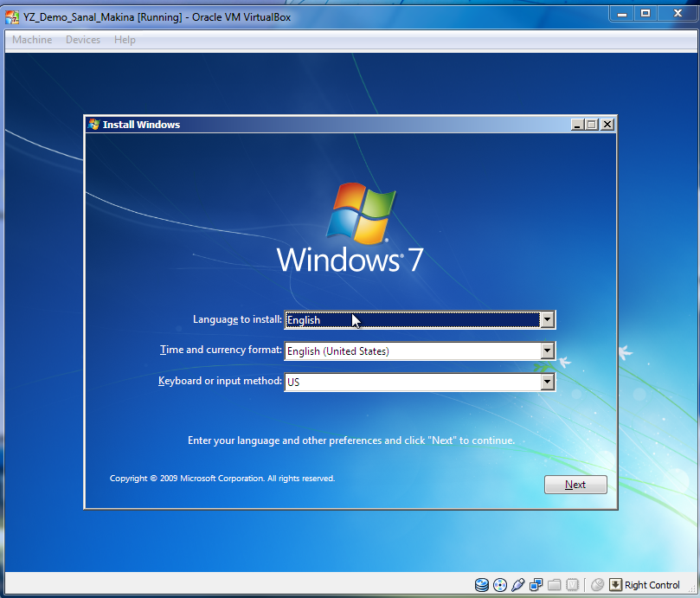
Task: Click the Install Windows title bar
Action: pyautogui.click(x=303, y=124)
